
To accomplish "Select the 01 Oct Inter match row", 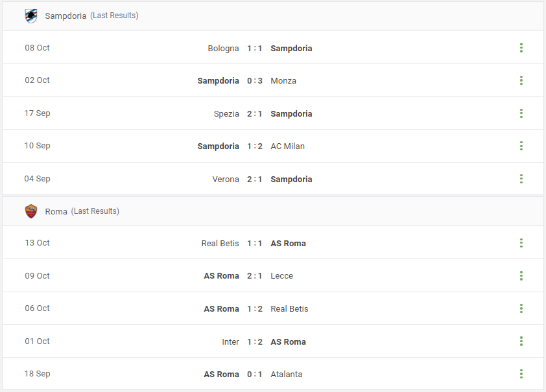I will click(273, 341).
